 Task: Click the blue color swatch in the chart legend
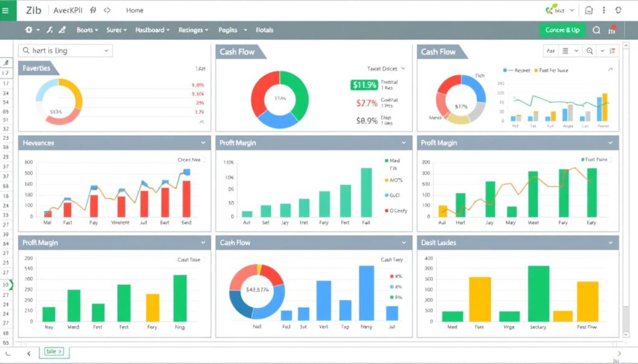(x=388, y=195)
